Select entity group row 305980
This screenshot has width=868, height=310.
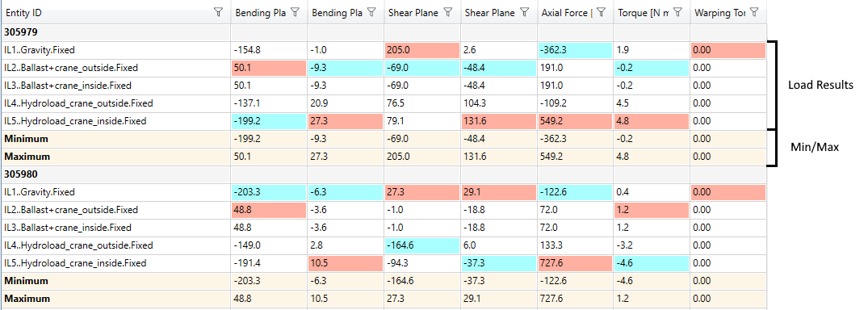click(383, 174)
